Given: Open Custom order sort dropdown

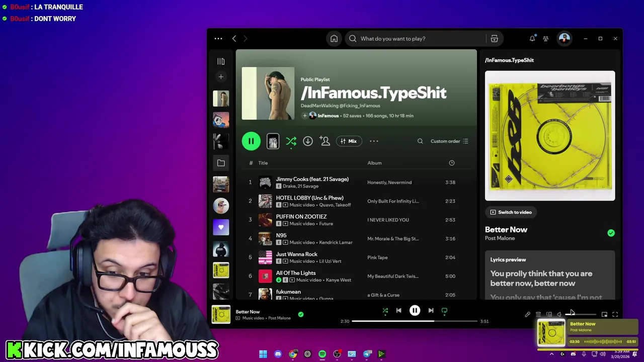Looking at the screenshot, I should pyautogui.click(x=449, y=141).
